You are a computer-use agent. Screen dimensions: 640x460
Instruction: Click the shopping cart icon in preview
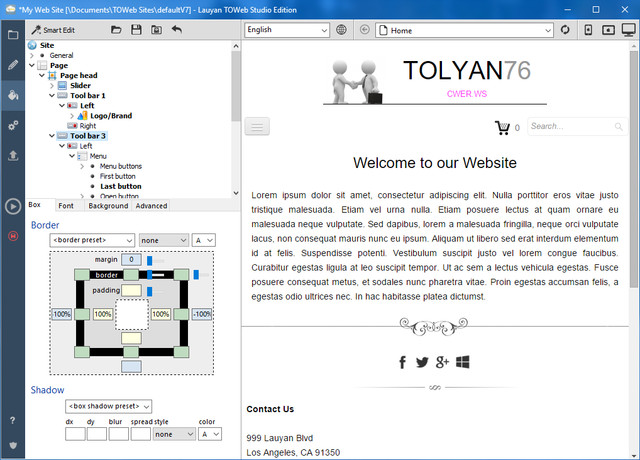tap(502, 127)
